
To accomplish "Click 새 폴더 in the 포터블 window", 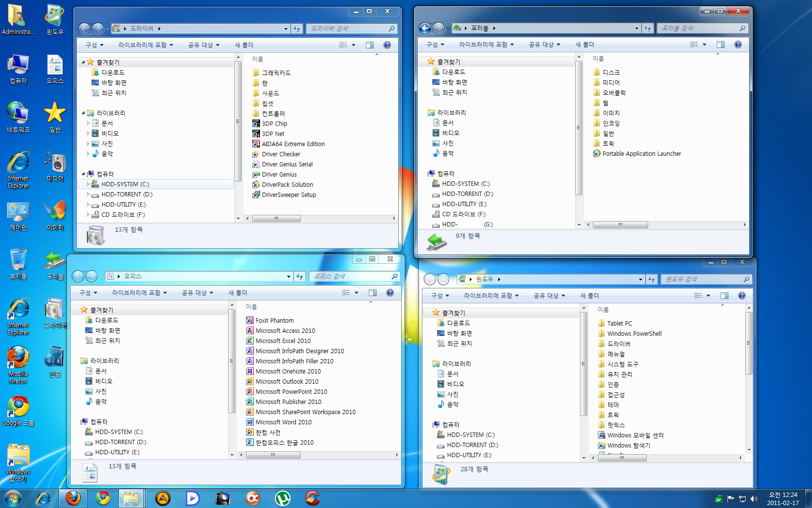I will [x=584, y=45].
